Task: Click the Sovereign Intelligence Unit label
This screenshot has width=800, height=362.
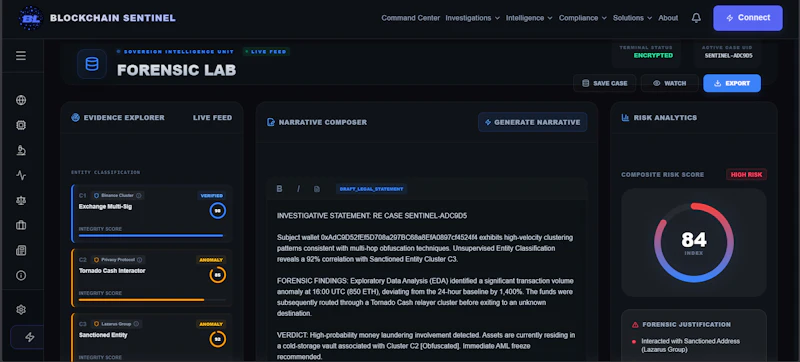Action: click(x=179, y=51)
